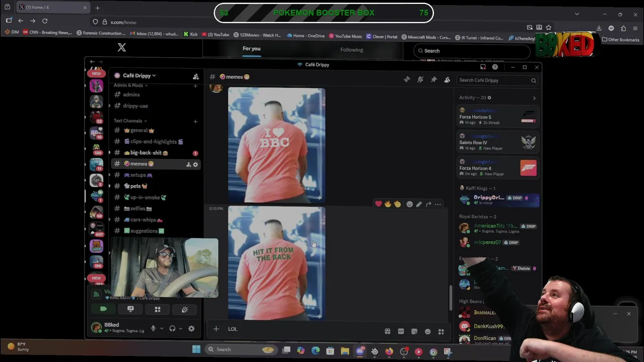Expand Activity panel chevron arrow
This screenshot has height=362, width=644.
(534, 98)
